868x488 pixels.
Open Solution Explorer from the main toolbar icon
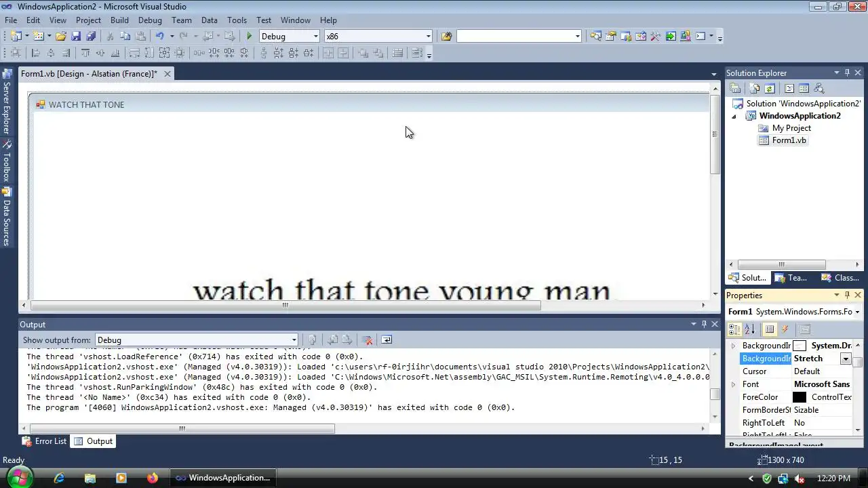tap(595, 36)
